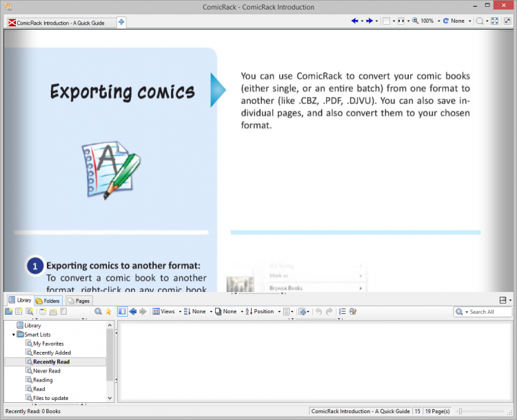Select Reading smart list

click(39, 380)
